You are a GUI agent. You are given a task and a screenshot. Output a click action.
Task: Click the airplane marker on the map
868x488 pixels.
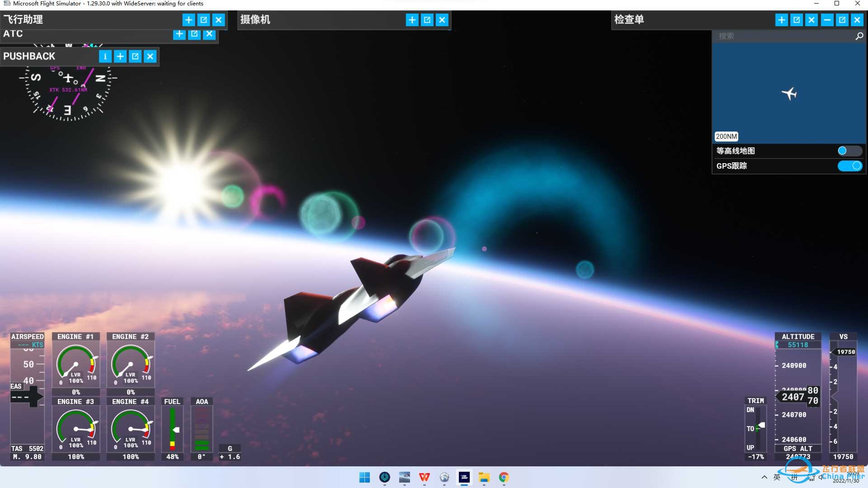click(789, 94)
